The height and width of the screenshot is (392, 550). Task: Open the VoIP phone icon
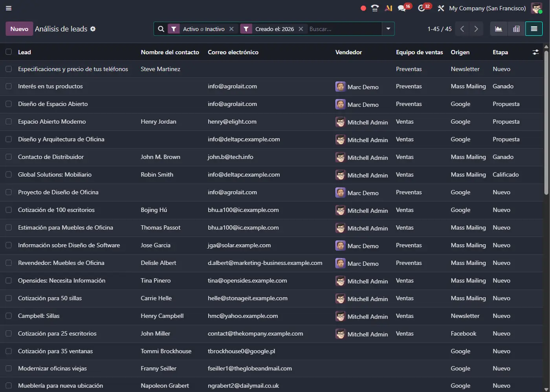[x=375, y=8]
